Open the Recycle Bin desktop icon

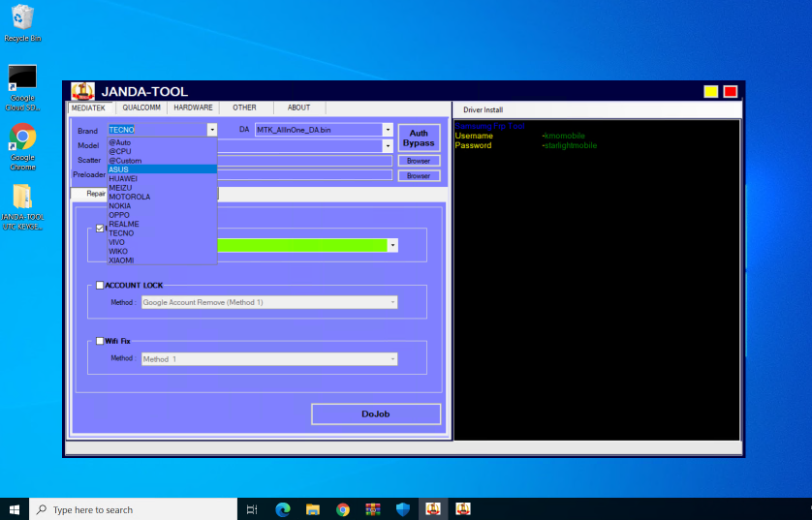click(22, 23)
